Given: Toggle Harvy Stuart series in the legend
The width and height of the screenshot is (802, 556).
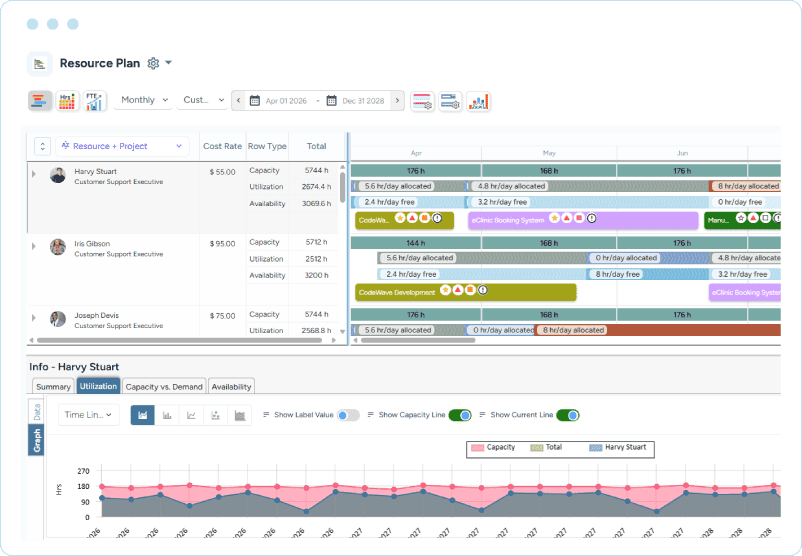Looking at the screenshot, I should coord(617,447).
